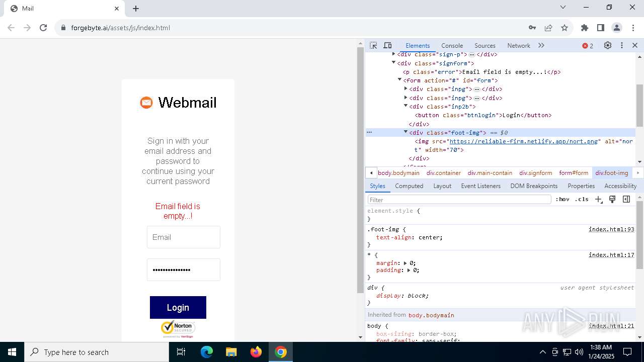Click the Email input field
This screenshot has width=644, height=362.
(184, 237)
